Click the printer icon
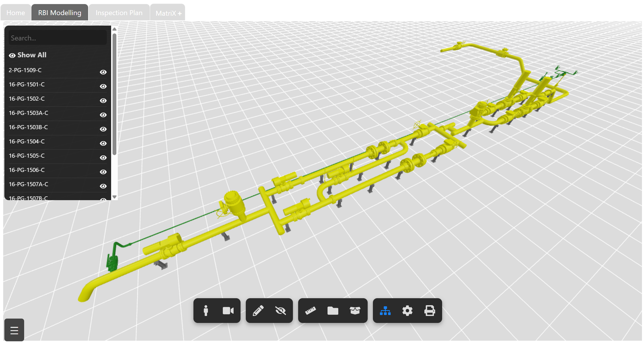 (430, 310)
